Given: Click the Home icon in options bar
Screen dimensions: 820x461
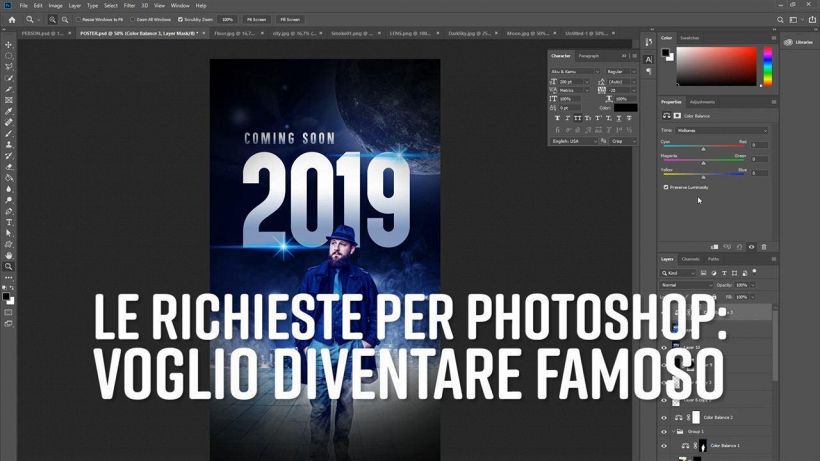Looking at the screenshot, I should (12, 19).
